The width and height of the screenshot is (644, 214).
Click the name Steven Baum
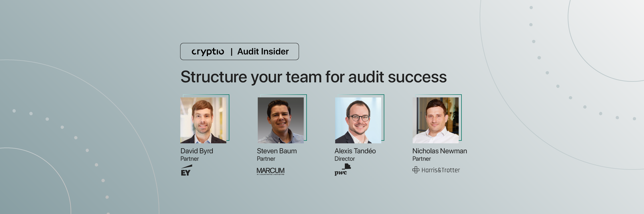[277, 151]
